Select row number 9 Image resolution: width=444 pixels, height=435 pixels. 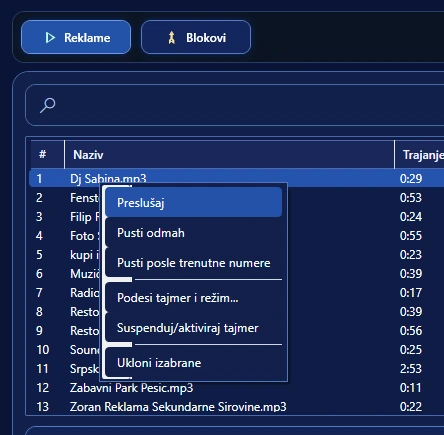click(39, 331)
